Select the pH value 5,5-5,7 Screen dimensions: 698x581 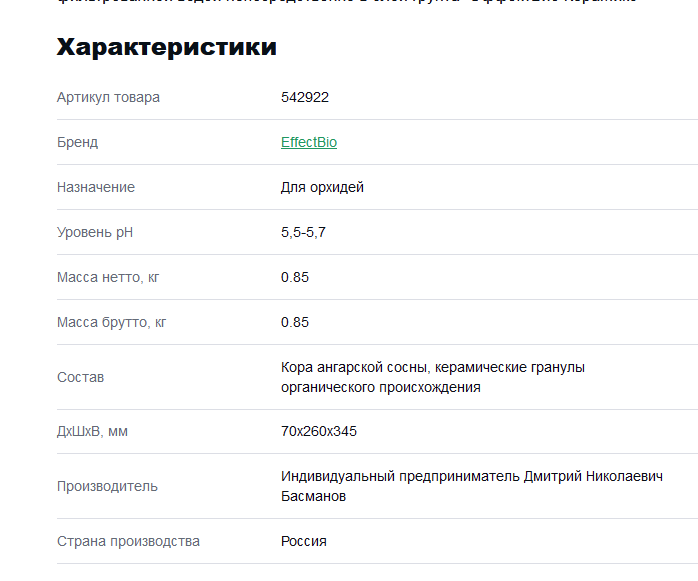click(x=303, y=232)
